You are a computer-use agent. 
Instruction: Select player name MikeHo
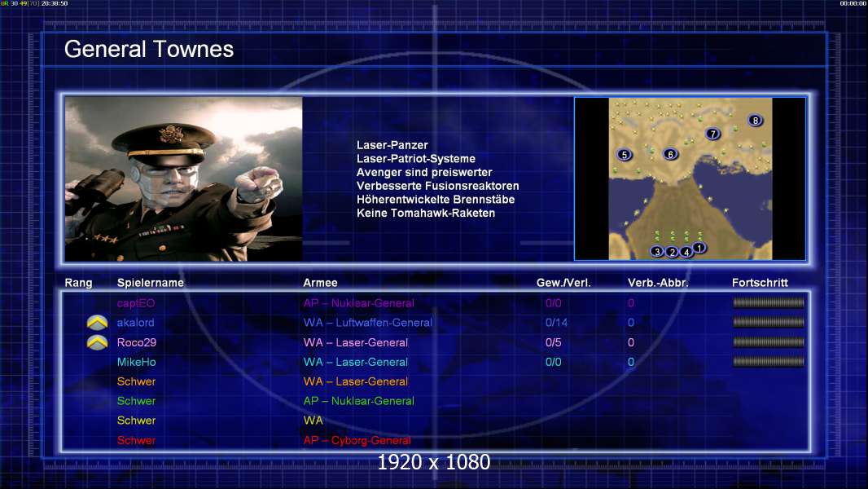(136, 362)
